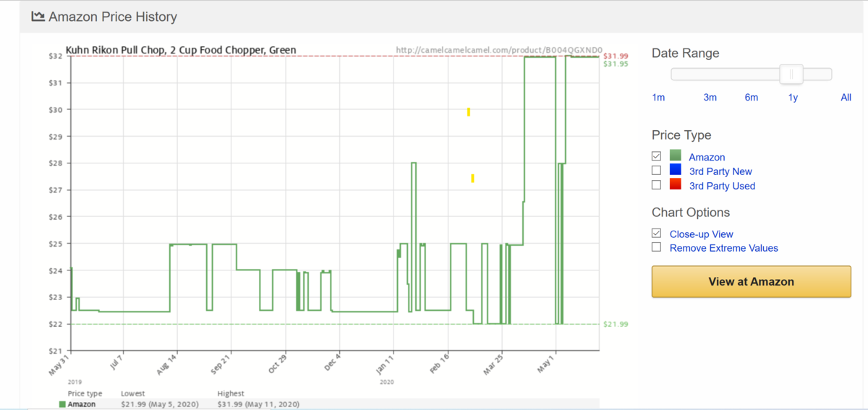Click the $31.95 current price label
The width and height of the screenshot is (868, 410).
(x=616, y=64)
